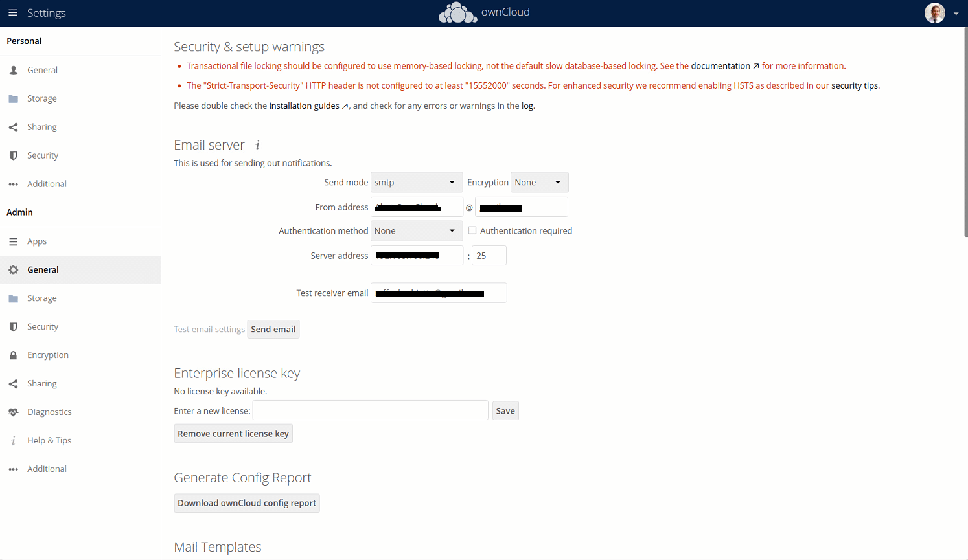The width and height of the screenshot is (968, 560).
Task: Click the folder icon for Admin Storage
Action: [x=14, y=298]
